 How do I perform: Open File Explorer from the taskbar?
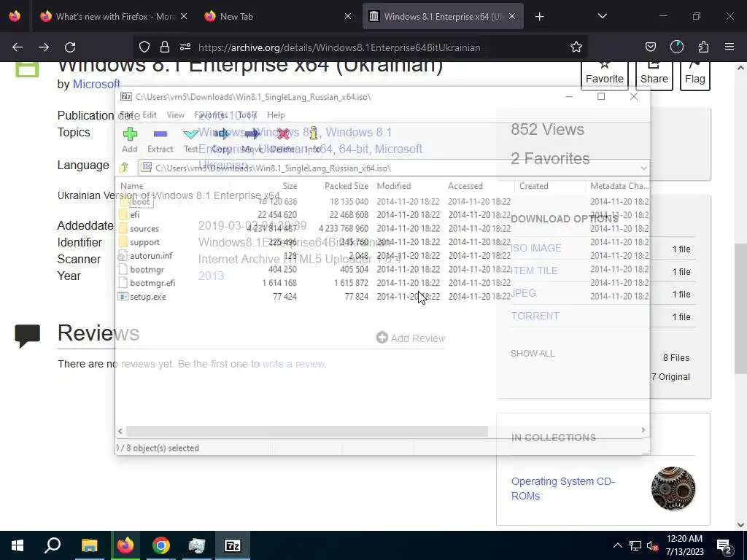89,545
